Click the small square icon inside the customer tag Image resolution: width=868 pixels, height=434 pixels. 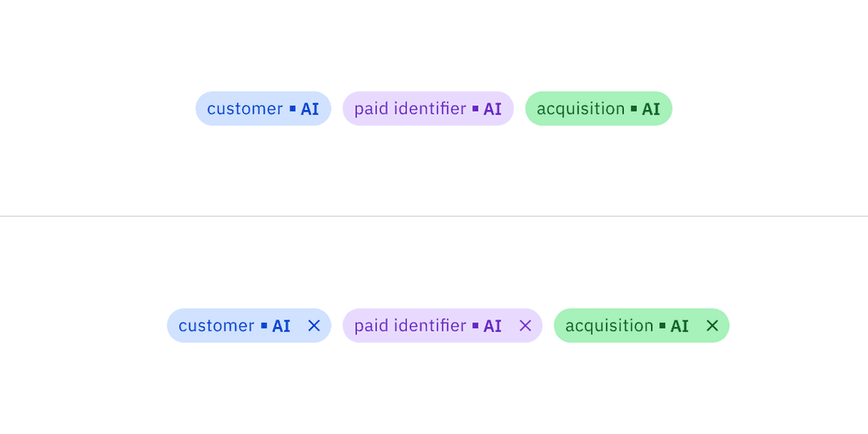pyautogui.click(x=292, y=109)
